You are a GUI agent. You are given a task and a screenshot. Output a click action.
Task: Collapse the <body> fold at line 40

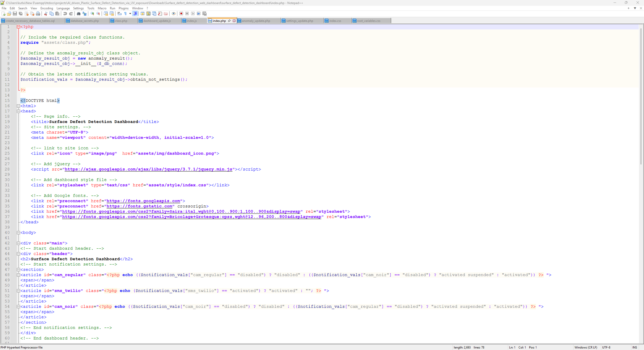pos(19,233)
